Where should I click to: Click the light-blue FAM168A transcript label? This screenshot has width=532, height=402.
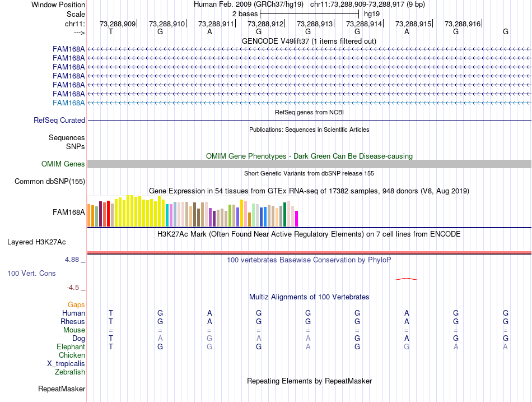[68, 103]
